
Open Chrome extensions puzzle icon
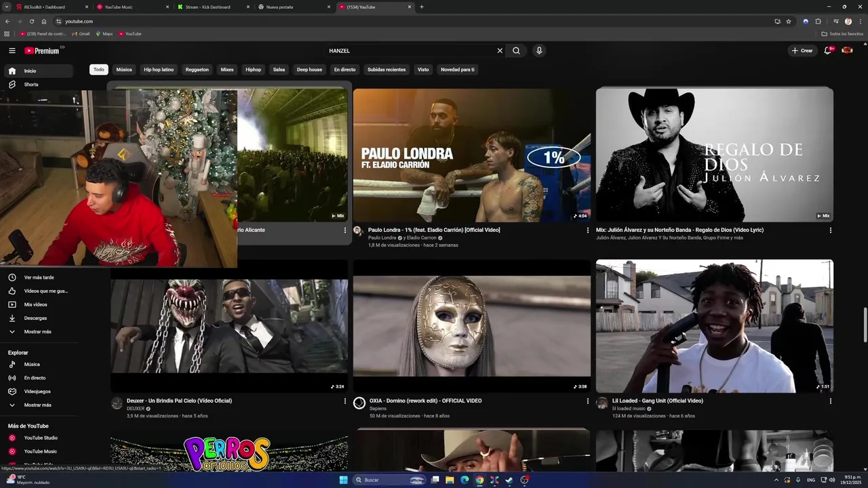818,21
